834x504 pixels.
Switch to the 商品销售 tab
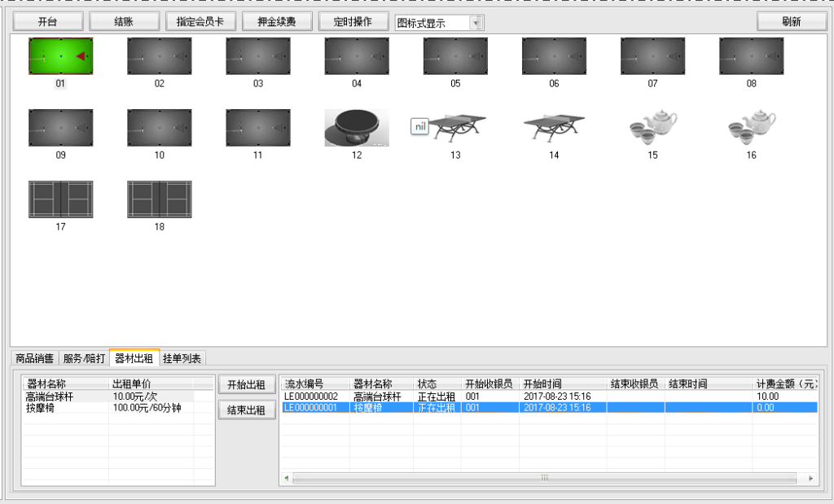tap(35, 358)
